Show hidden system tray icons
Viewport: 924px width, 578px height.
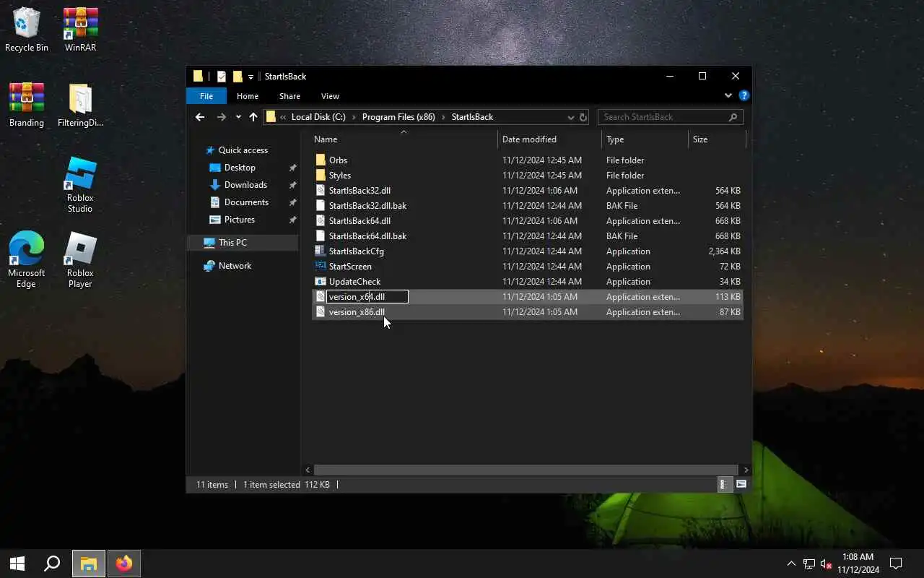(791, 564)
